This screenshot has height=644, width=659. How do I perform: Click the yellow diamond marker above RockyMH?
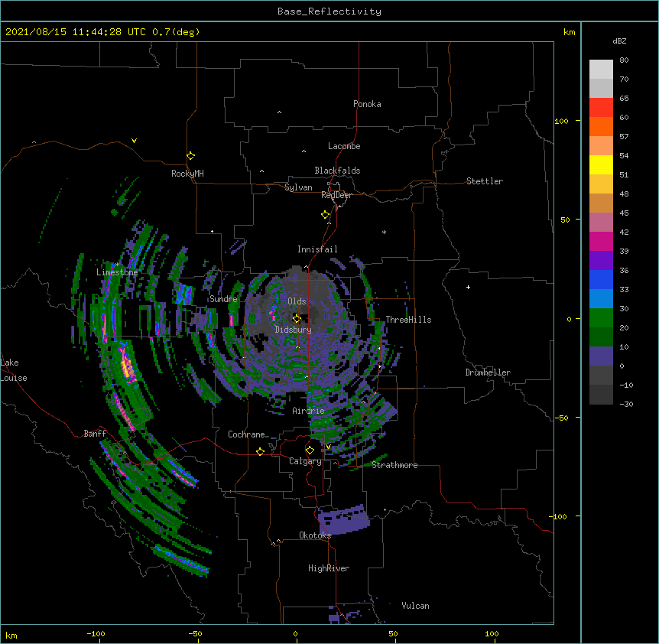[190, 156]
